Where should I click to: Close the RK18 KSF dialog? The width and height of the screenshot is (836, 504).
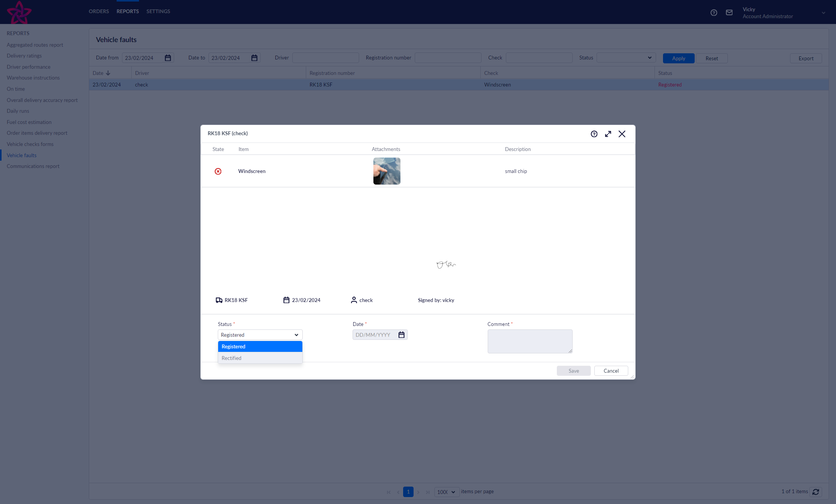(622, 134)
